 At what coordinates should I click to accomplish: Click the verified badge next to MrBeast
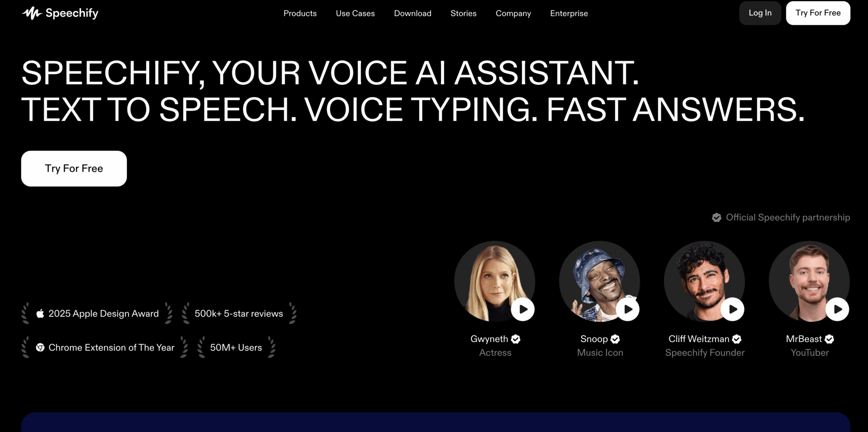click(829, 339)
